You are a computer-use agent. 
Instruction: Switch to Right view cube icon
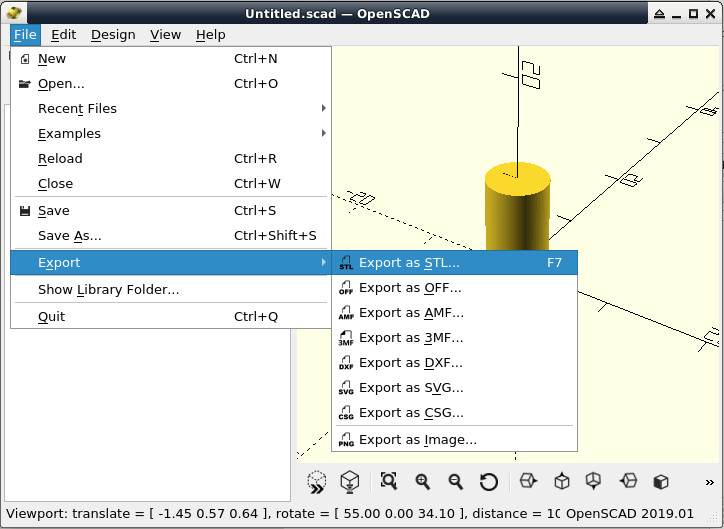(528, 481)
